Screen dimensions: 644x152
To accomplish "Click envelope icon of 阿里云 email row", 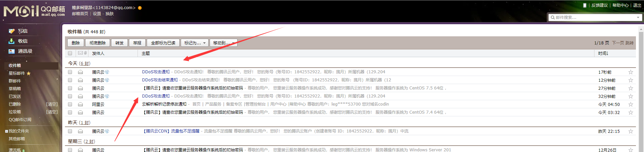I will 80,104.
